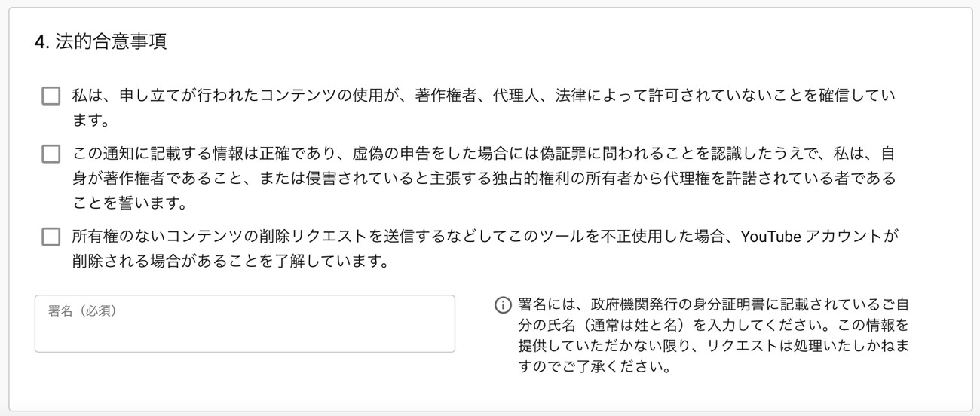This screenshot has width=980, height=416.
Task: Click the help line starting with 提供していただかない限り
Action: pyautogui.click(x=712, y=347)
